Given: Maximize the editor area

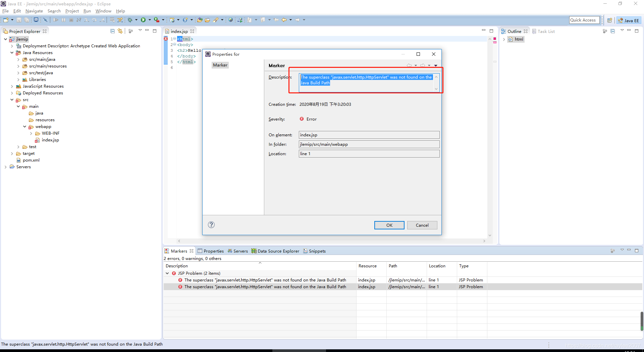Looking at the screenshot, I should click(x=491, y=31).
